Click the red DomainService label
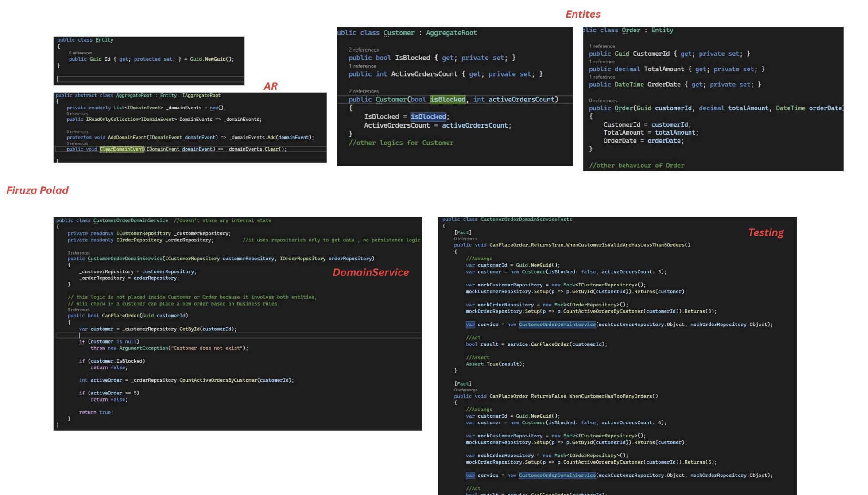 [x=370, y=272]
